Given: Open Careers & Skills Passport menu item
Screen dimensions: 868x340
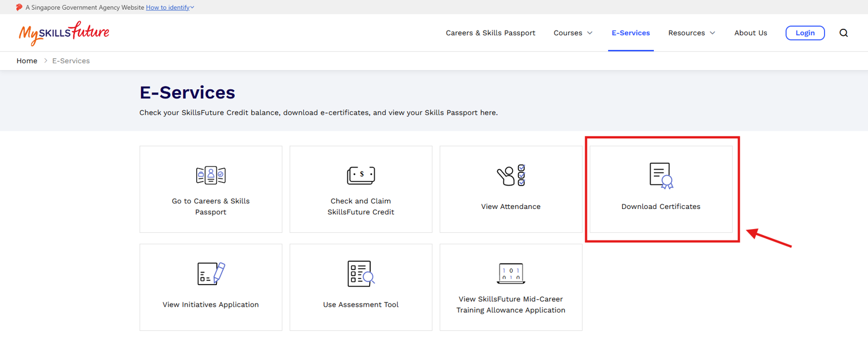Looking at the screenshot, I should click(x=490, y=33).
